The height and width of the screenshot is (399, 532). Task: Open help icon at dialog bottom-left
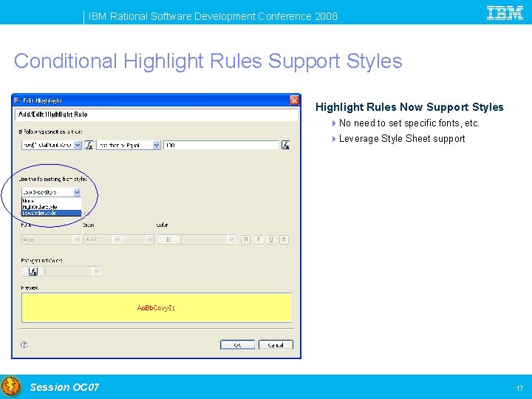24,345
